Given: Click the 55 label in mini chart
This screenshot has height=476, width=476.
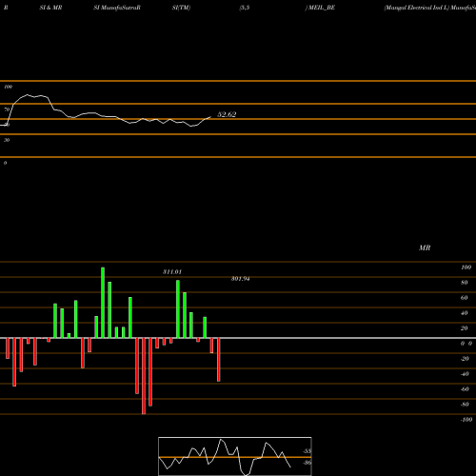Looking at the screenshot, I should click(307, 451).
